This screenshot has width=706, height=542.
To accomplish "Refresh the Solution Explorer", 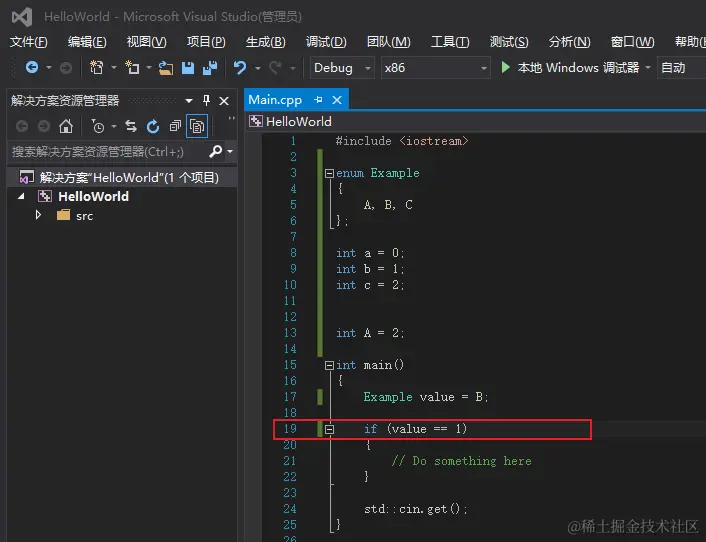I will click(x=153, y=127).
